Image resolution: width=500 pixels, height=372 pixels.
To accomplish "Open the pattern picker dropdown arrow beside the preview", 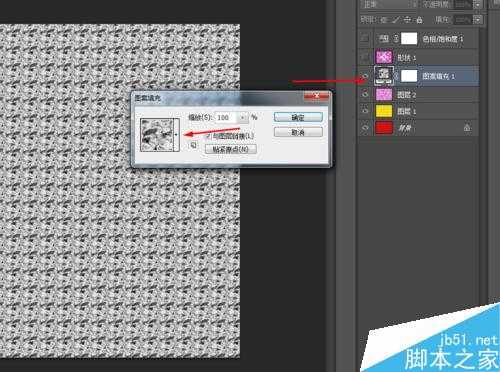I will [x=176, y=135].
